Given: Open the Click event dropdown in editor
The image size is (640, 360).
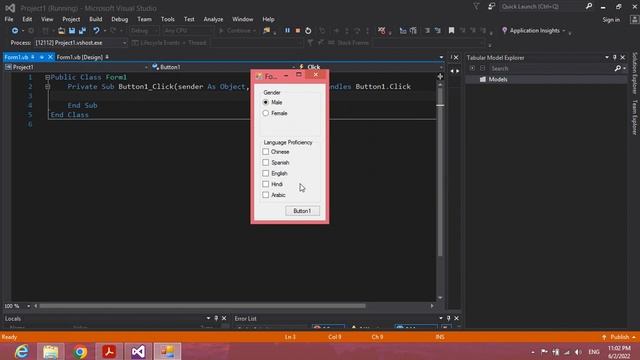Looking at the screenshot, I should (x=371, y=67).
